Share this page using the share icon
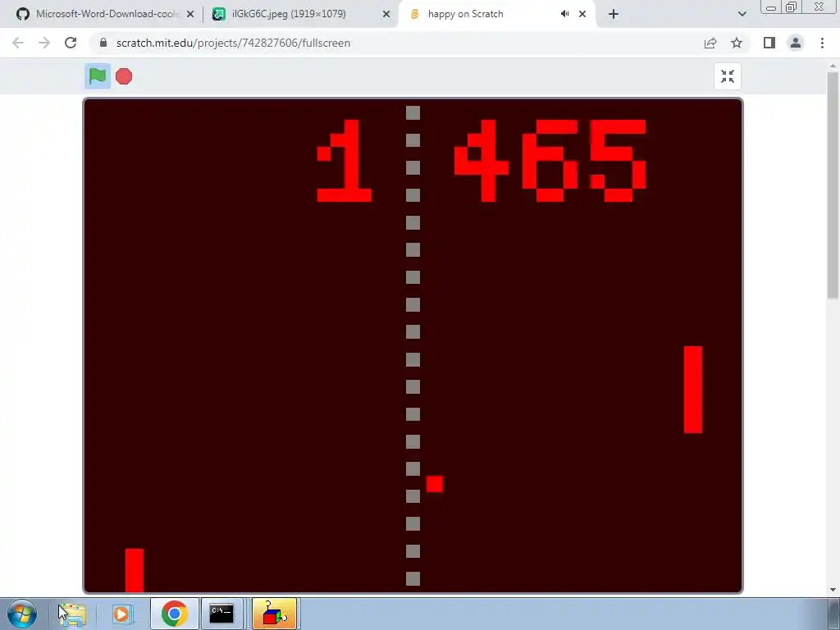840x630 pixels. click(x=710, y=43)
